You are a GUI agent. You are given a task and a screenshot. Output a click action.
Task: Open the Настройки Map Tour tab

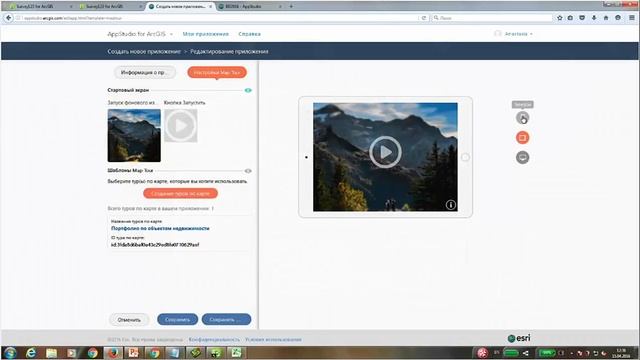point(217,72)
